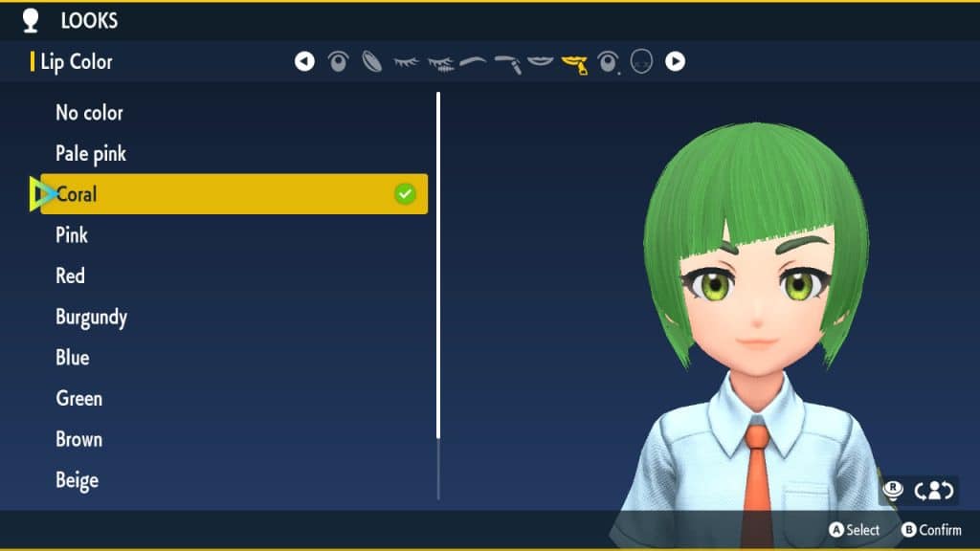Choose the Burgundy lip color
The width and height of the screenshot is (980, 551).
[x=91, y=318]
